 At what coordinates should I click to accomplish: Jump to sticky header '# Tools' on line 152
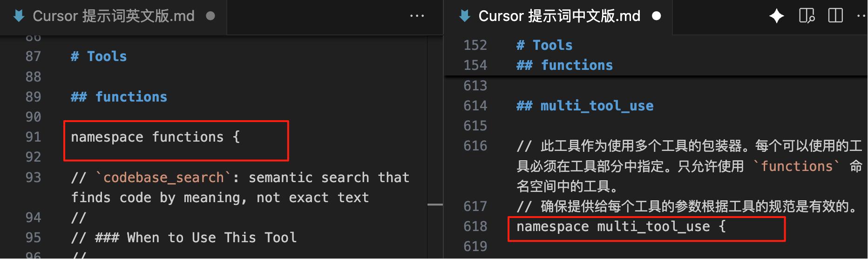click(544, 45)
